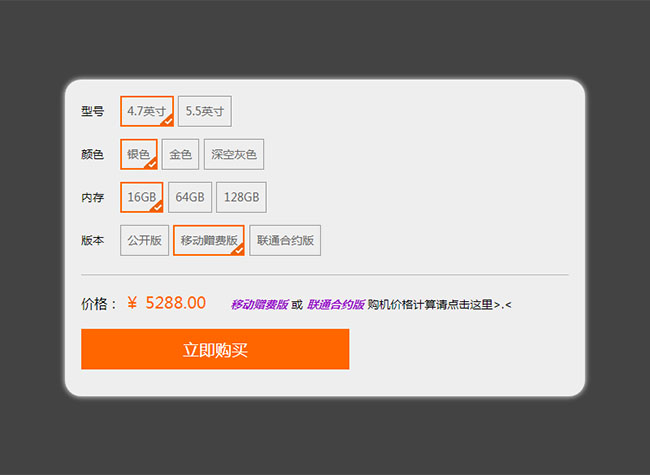This screenshot has width=650, height=475.
Task: Select the 联通合约版 version option box
Action: click(x=285, y=240)
